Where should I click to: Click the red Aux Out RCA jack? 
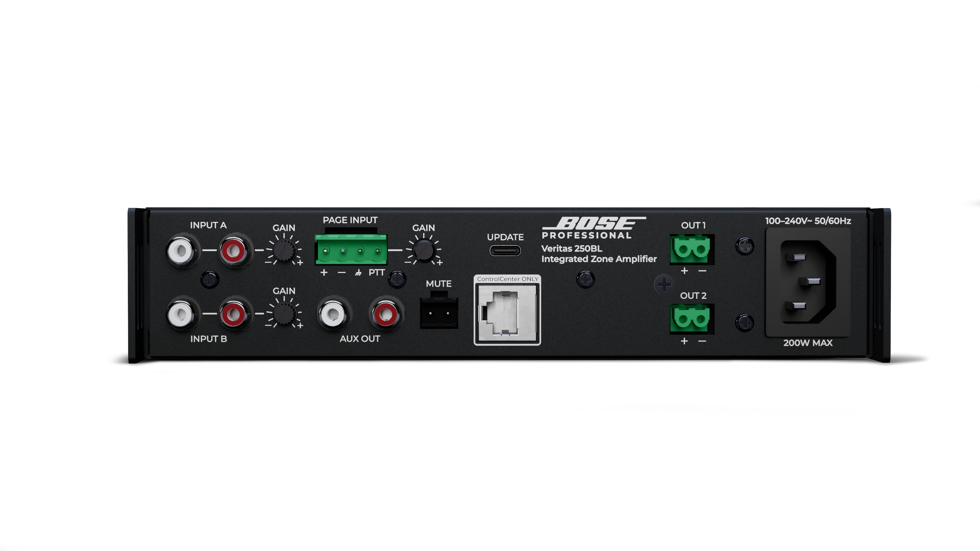385,314
